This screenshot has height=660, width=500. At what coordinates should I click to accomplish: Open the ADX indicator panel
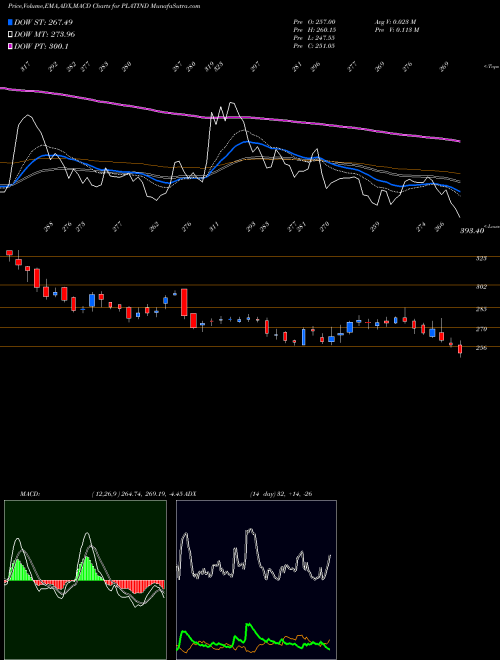pyautogui.click(x=256, y=580)
